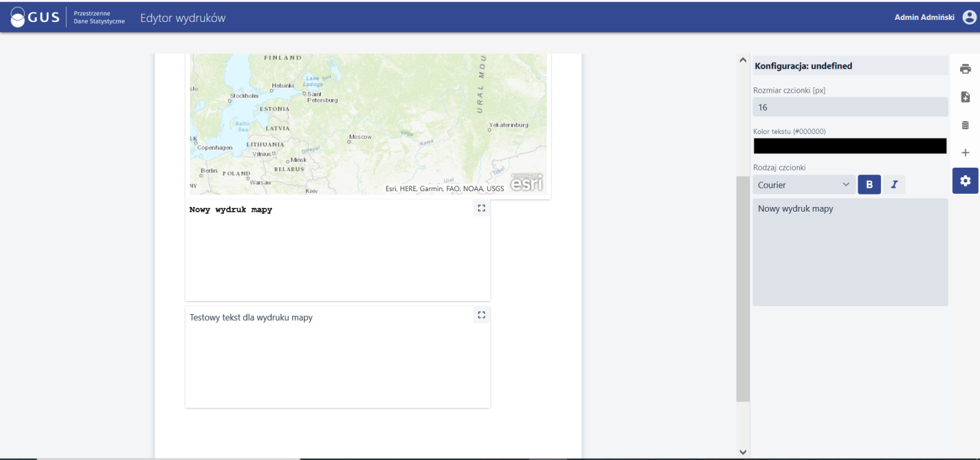Toggle italic text formatting

tap(894, 184)
